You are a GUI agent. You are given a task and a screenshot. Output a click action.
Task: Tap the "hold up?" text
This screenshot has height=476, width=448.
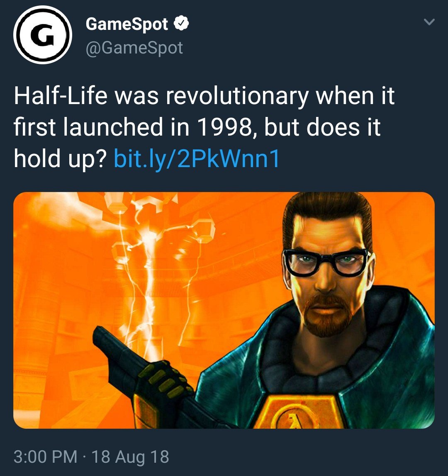pos(60,158)
